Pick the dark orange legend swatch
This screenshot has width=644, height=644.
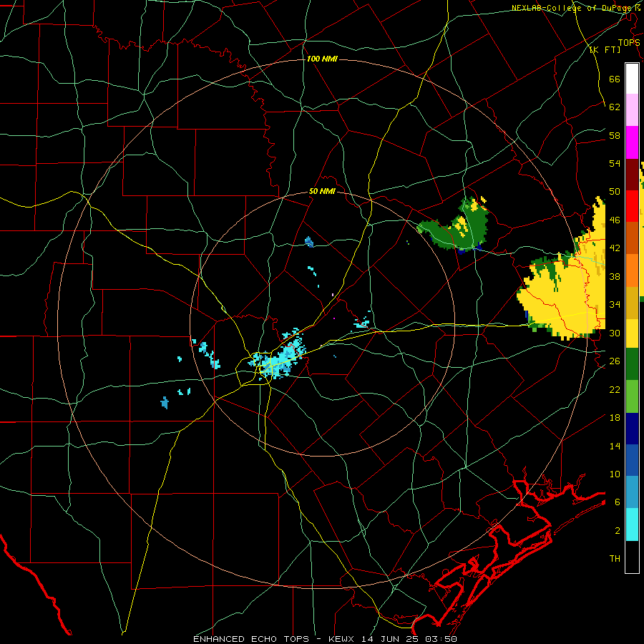click(x=632, y=238)
